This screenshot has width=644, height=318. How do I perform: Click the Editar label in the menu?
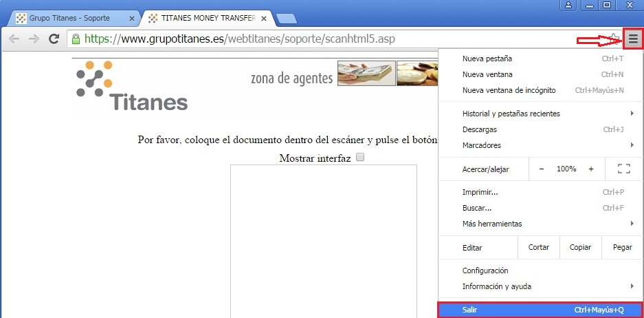coord(472,248)
